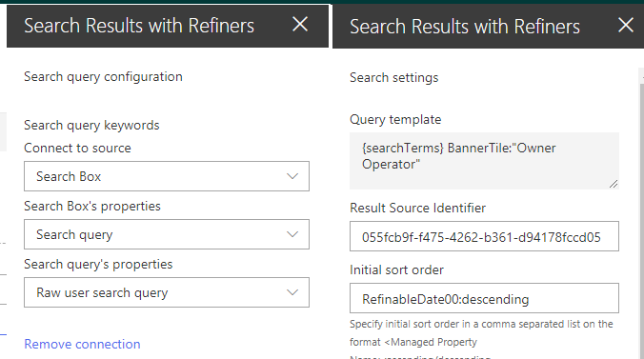644x359 pixels.
Task: Edit the Query template text area
Action: [484, 161]
